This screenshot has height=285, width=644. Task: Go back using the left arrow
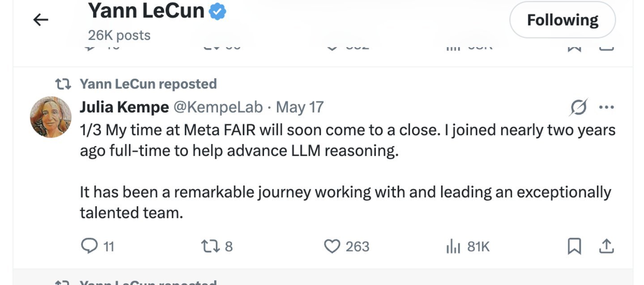[x=41, y=20]
